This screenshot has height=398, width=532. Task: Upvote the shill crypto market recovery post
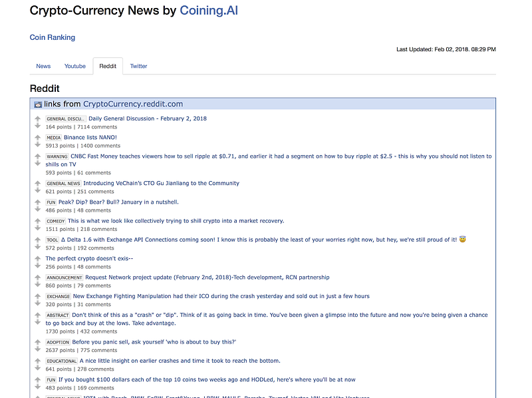tap(38, 221)
